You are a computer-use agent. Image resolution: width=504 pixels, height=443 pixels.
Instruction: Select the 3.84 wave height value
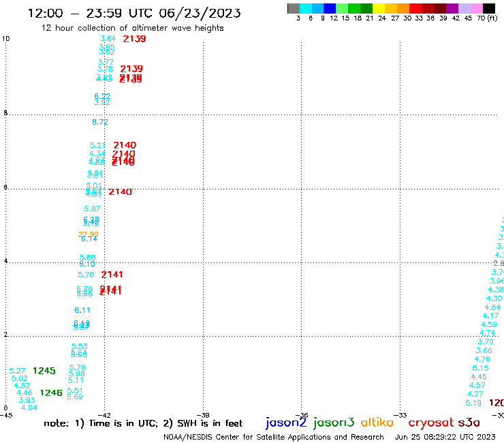point(108,39)
